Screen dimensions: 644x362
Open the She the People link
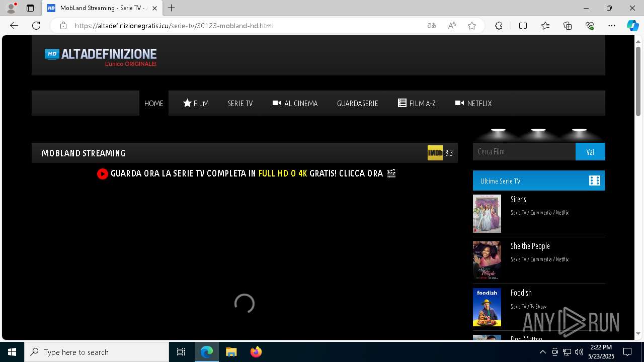[x=530, y=246]
